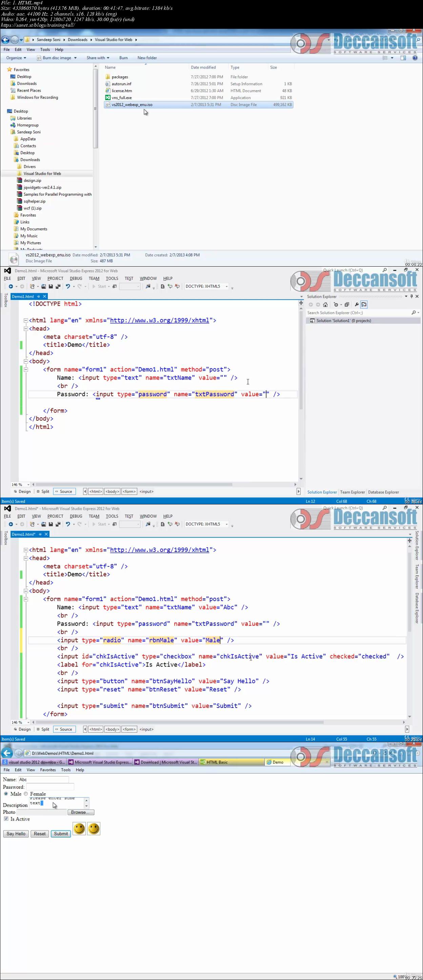Collapse <body> block in editor beside Solution Explorer
This screenshot has height=980, width=423.
pyautogui.click(x=26, y=361)
